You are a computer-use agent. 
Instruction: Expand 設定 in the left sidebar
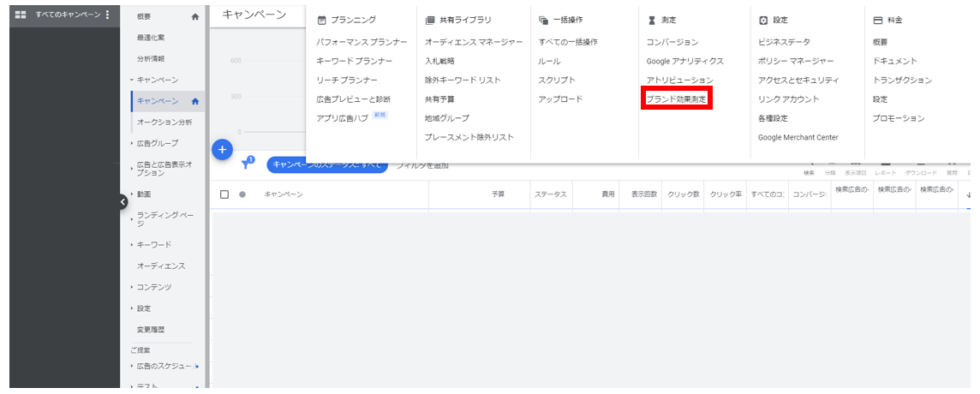click(132, 308)
